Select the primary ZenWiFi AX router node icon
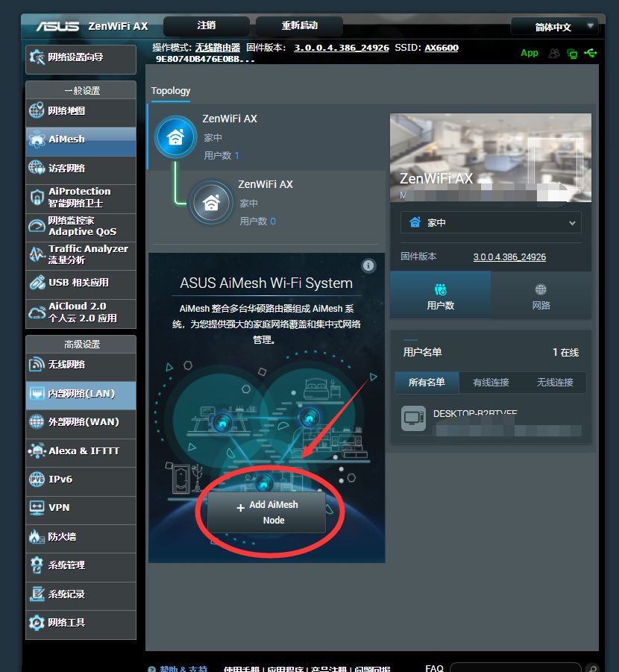619x672 pixels. tap(176, 137)
